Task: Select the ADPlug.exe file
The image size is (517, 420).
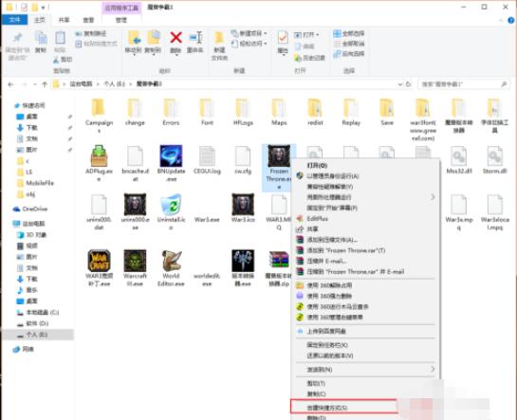Action: 99,163
